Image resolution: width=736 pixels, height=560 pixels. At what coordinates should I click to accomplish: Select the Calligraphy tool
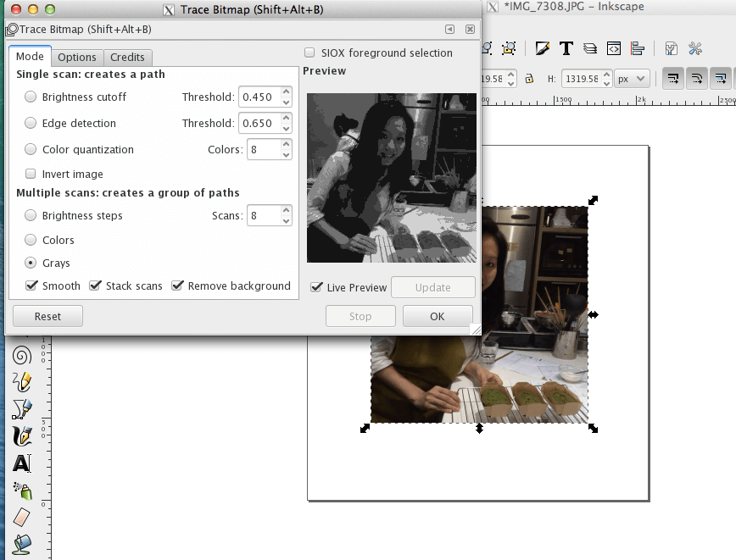(x=21, y=436)
